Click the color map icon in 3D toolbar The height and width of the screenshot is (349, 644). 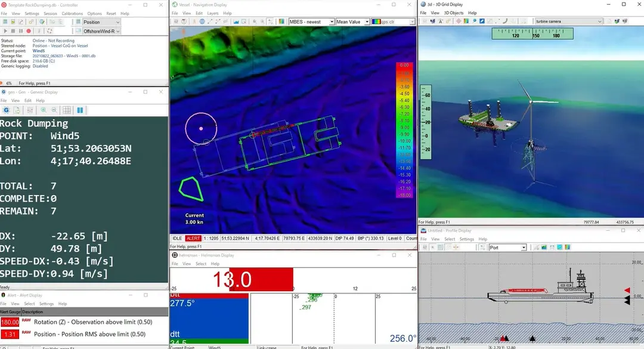tap(466, 21)
